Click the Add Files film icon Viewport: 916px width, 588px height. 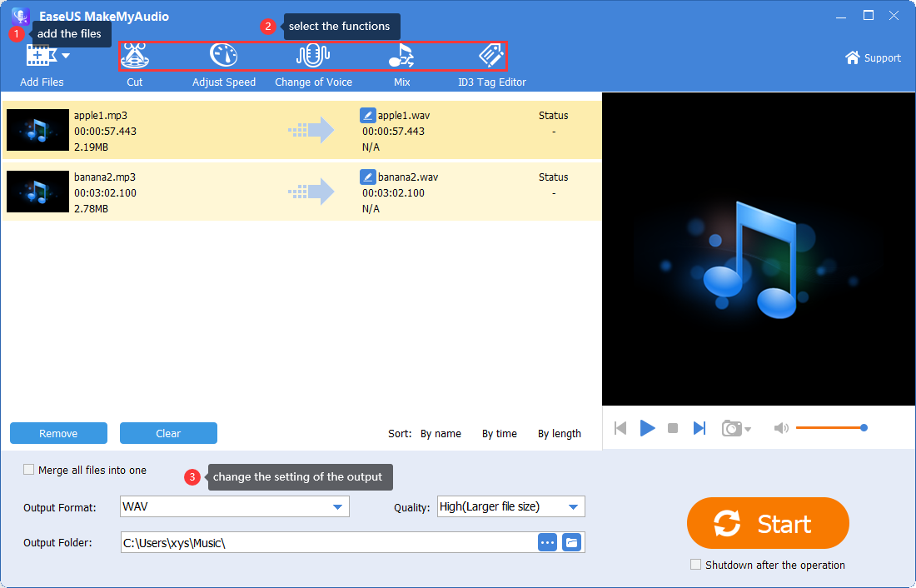42,56
